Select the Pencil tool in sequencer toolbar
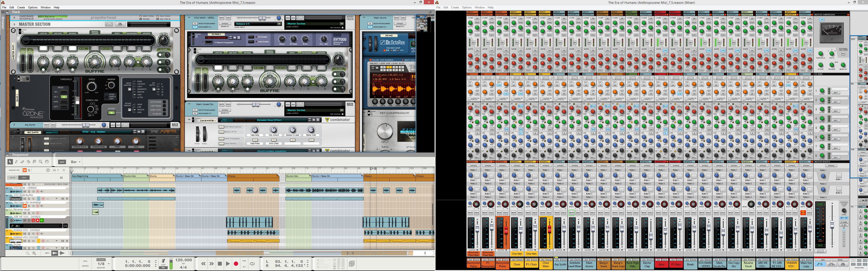This screenshot has width=868, height=271. click(x=16, y=162)
